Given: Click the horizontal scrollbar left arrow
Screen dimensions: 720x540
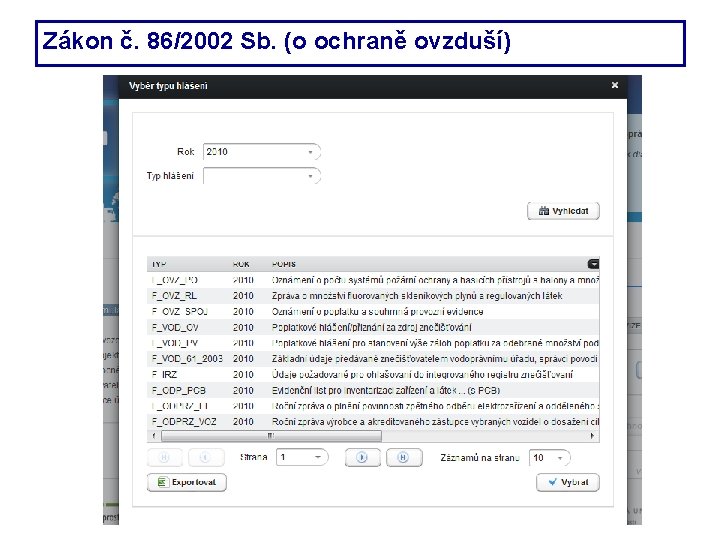Looking at the screenshot, I should (x=153, y=435).
